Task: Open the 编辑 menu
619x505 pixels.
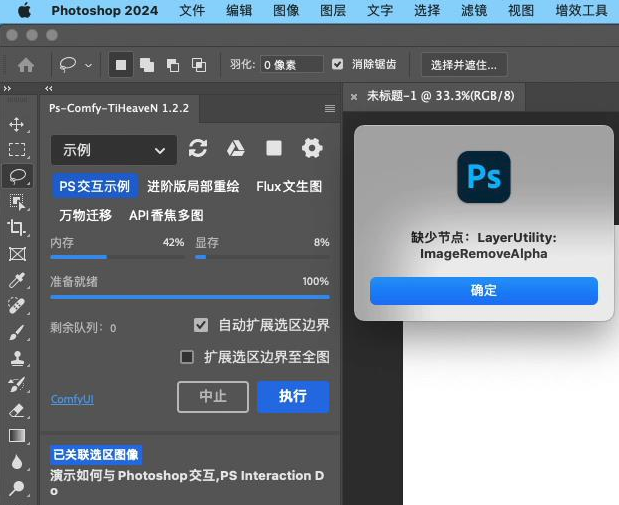Action: coord(239,11)
